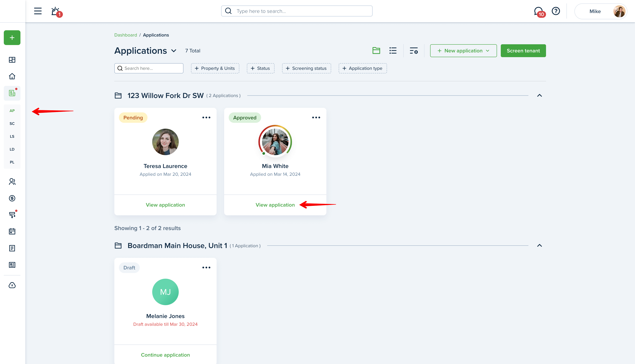Continue application for Melanie Jones

(x=165, y=355)
